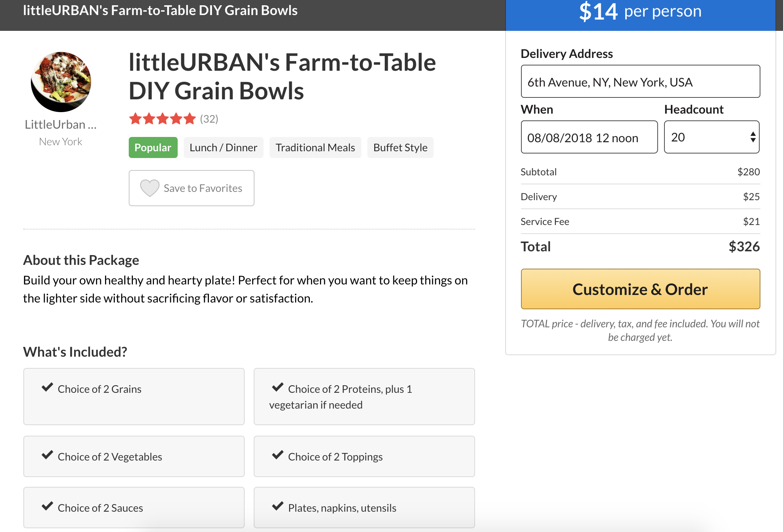The image size is (783, 532).
Task: Select the Traditional Meals tag
Action: (x=315, y=147)
